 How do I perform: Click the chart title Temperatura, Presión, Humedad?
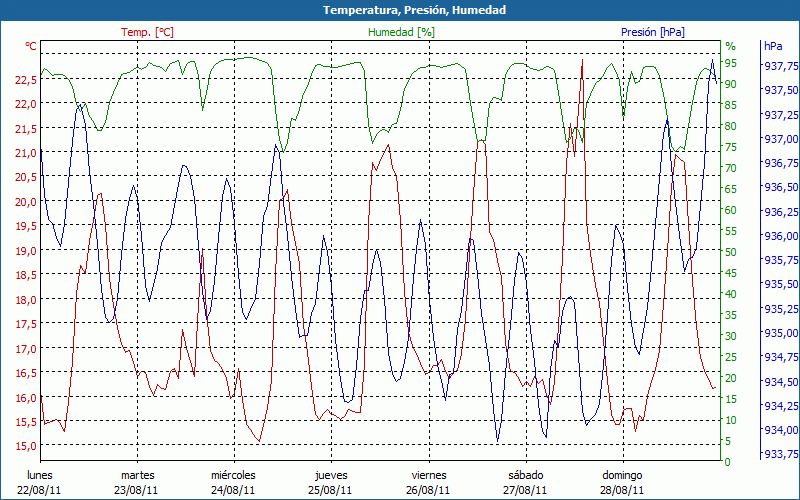[400, 10]
